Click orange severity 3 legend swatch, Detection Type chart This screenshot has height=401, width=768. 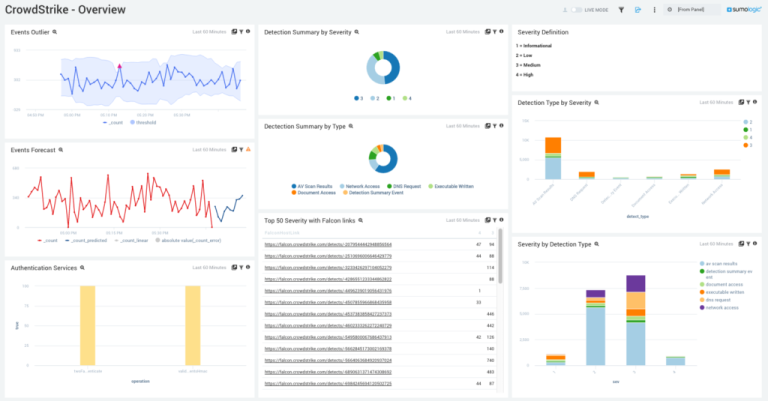click(745, 145)
